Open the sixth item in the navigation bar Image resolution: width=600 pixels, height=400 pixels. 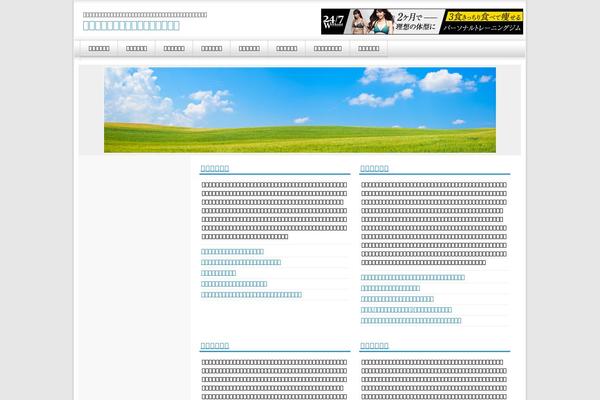286,49
